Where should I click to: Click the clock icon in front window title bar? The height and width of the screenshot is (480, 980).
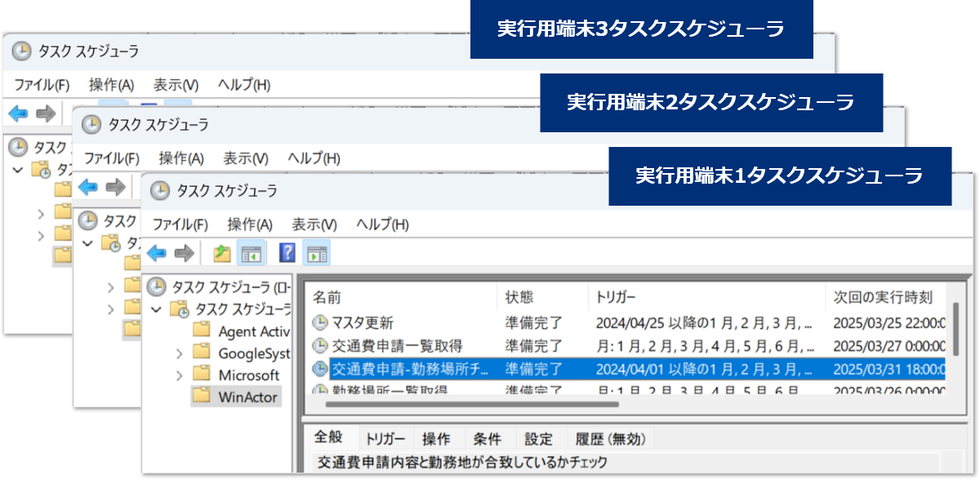point(160,191)
